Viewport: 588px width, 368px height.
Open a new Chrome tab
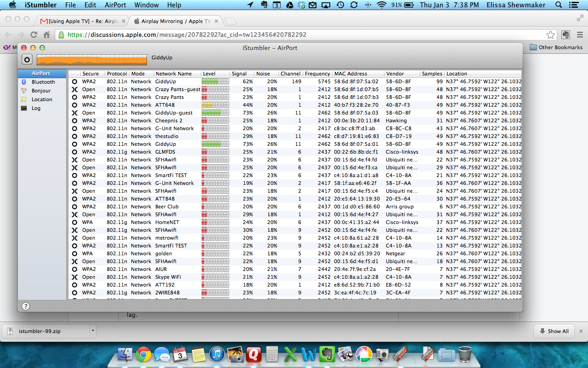tap(231, 21)
